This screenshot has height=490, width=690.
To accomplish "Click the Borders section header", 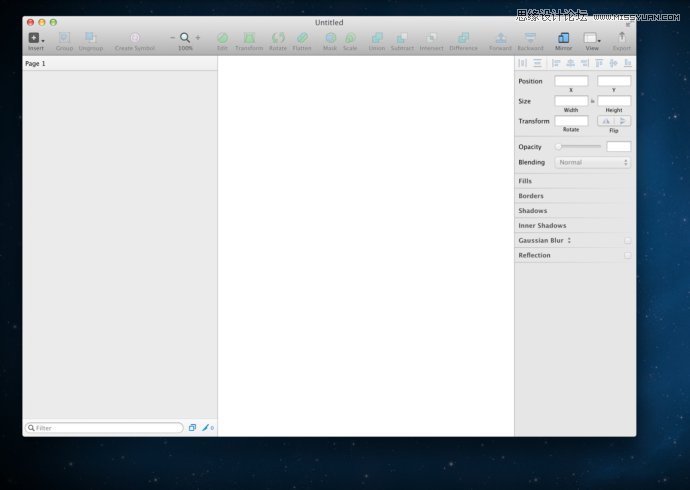I will [x=574, y=196].
